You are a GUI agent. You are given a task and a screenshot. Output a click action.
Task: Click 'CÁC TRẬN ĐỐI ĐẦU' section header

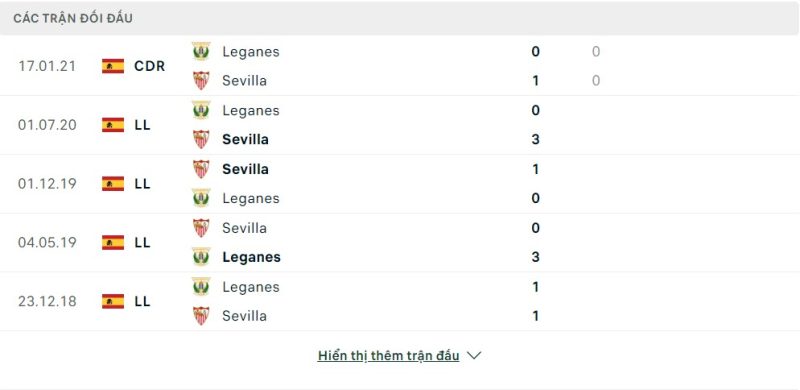click(73, 18)
